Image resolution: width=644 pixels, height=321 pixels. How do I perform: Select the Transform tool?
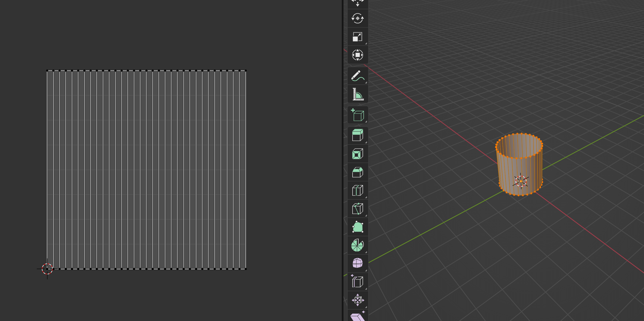tap(357, 55)
